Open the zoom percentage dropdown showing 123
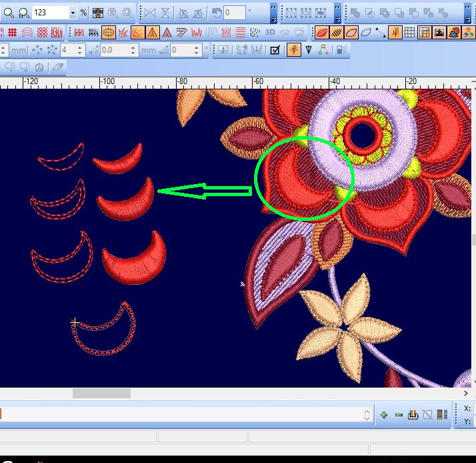476x463 pixels. pyautogui.click(x=73, y=13)
